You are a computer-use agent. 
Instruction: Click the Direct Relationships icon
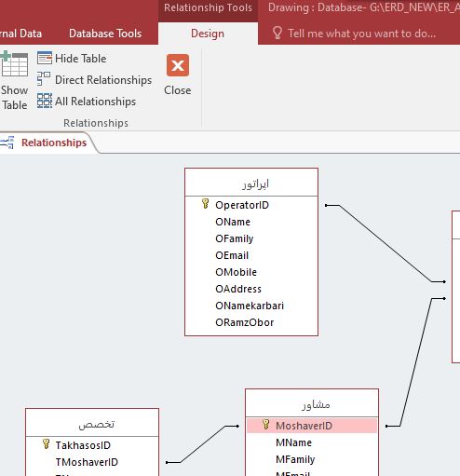click(44, 78)
